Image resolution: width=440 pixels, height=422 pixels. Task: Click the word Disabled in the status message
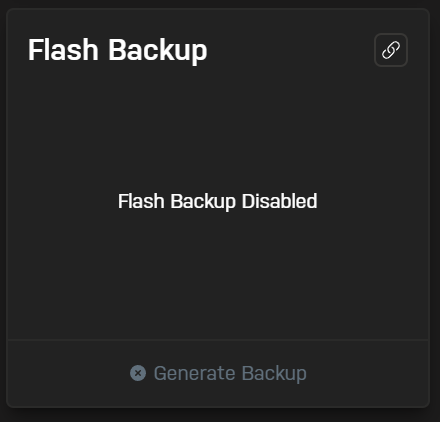pos(280,201)
